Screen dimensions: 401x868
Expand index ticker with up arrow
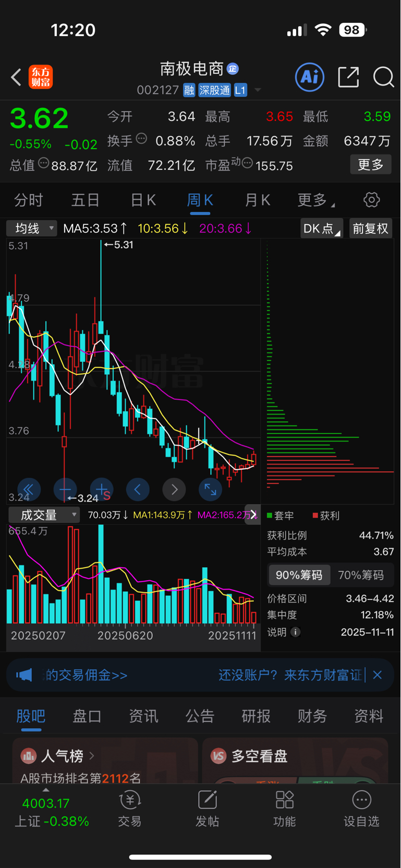46,790
